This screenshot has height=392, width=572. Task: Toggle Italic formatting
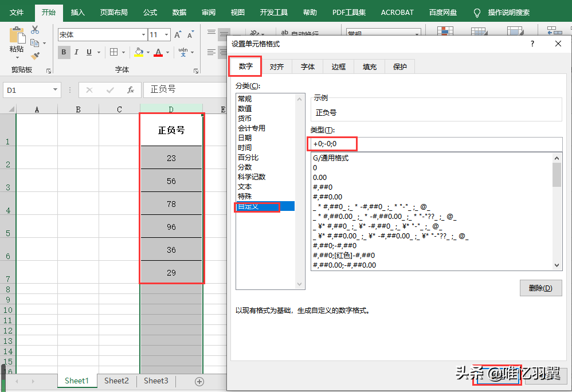point(76,52)
